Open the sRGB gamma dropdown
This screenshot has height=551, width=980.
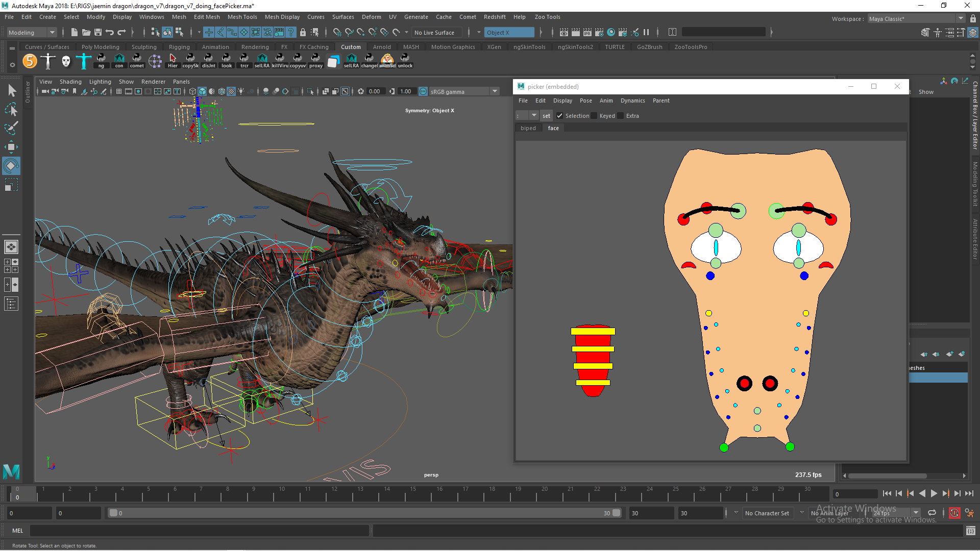(x=494, y=91)
